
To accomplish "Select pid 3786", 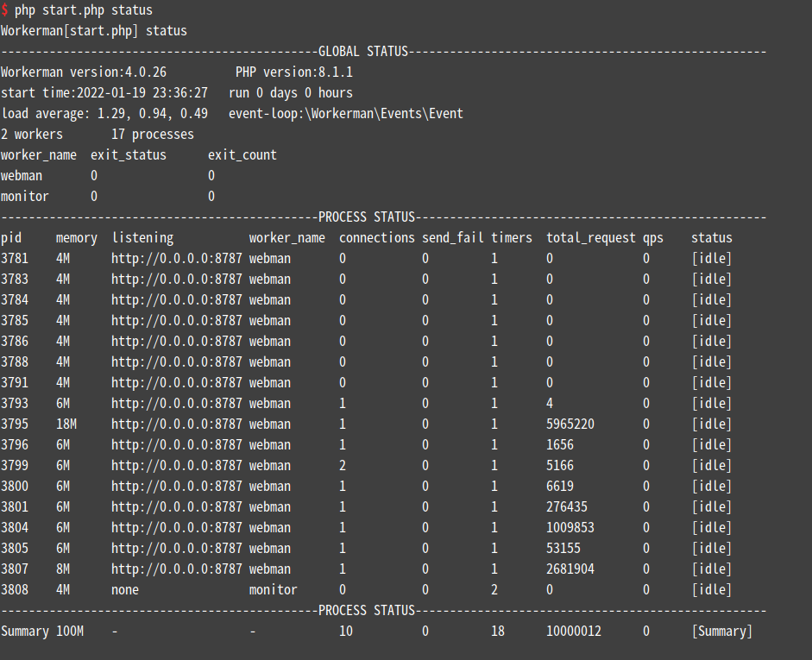I will 15,342.
